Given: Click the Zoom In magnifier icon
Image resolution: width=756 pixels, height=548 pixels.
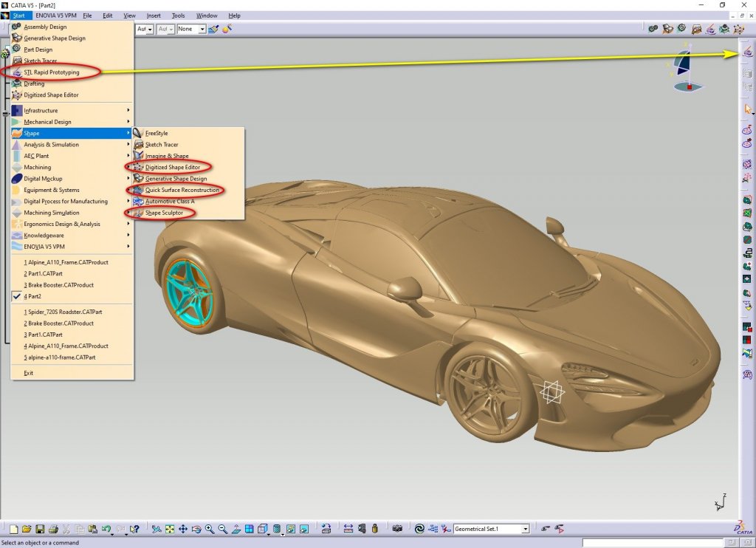Looking at the screenshot, I should [210, 529].
